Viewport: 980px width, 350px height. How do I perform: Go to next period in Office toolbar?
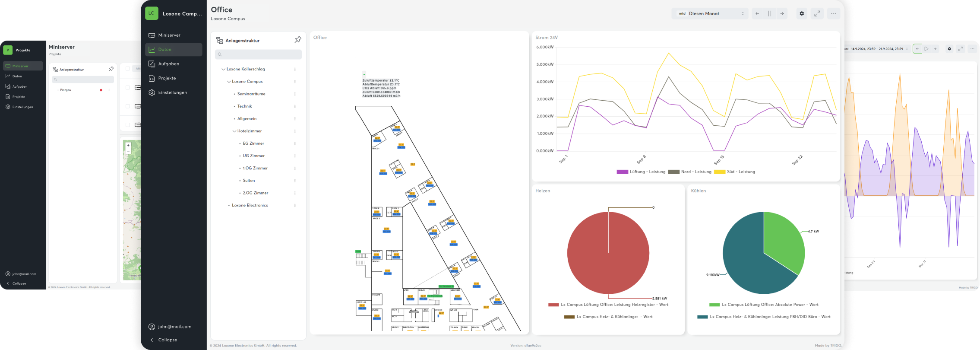pyautogui.click(x=782, y=13)
